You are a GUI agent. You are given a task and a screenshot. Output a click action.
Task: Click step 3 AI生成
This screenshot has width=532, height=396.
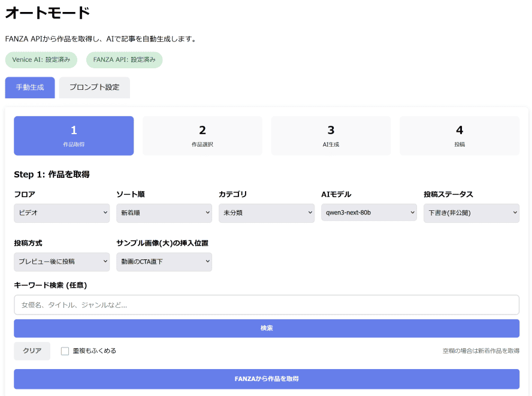click(331, 135)
